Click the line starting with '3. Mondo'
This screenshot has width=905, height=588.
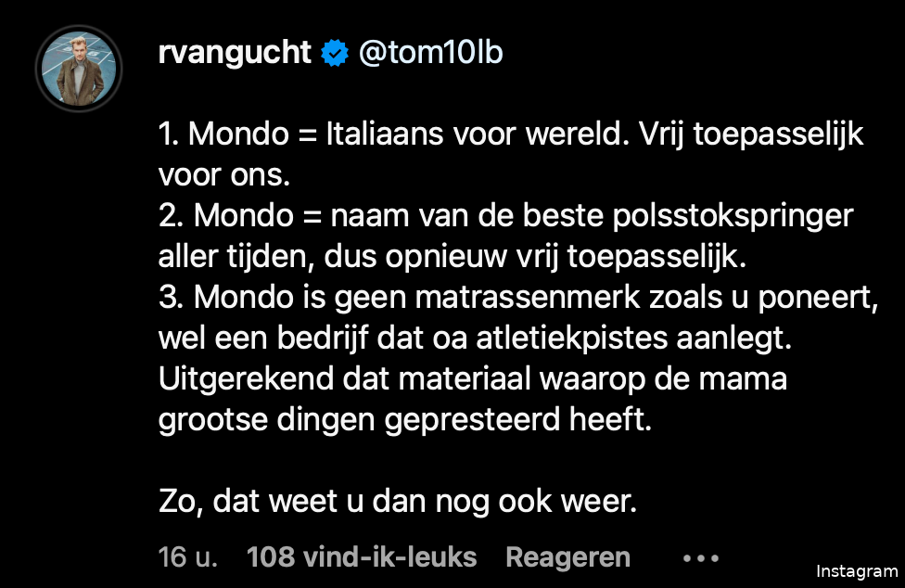(x=517, y=298)
